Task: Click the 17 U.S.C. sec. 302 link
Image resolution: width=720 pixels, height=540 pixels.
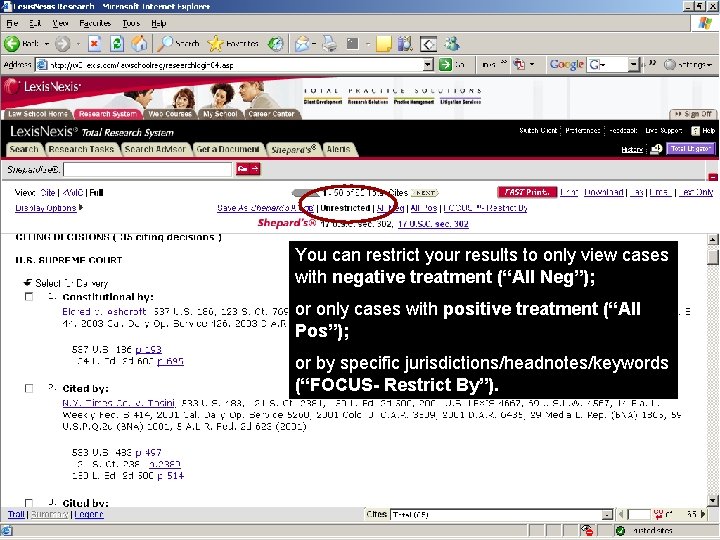Action: tap(433, 224)
